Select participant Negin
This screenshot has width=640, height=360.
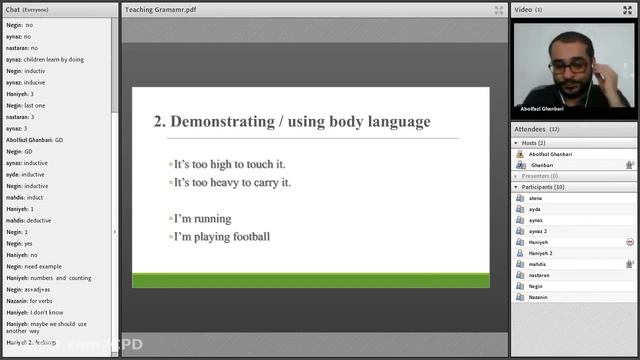[574, 287]
